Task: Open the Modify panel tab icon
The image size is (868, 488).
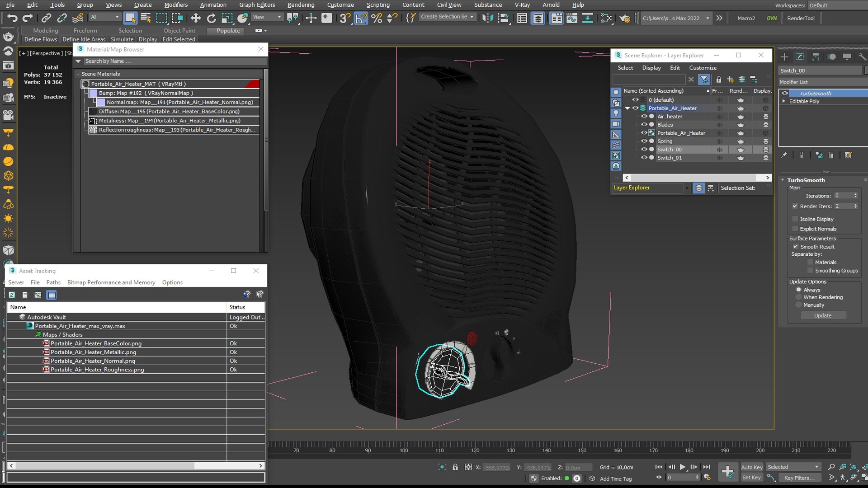Action: click(x=800, y=57)
